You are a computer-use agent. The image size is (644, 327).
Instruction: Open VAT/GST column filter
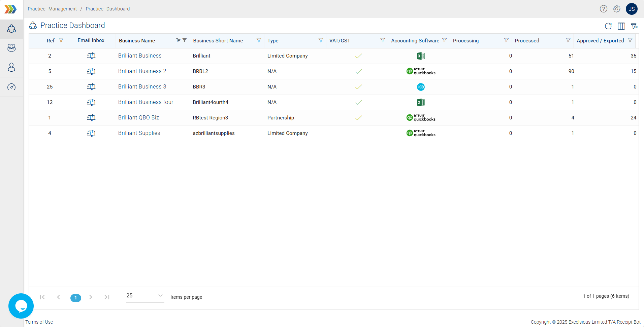383,40
